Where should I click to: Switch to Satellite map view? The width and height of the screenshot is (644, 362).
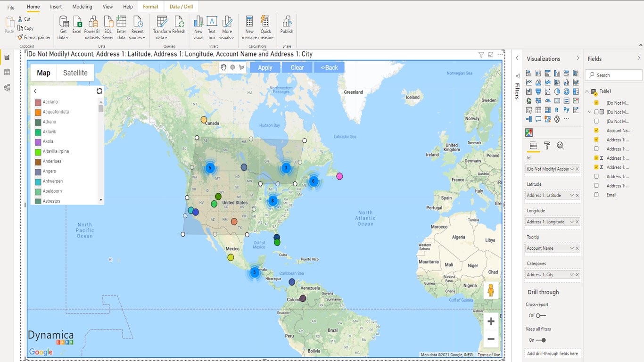click(75, 73)
